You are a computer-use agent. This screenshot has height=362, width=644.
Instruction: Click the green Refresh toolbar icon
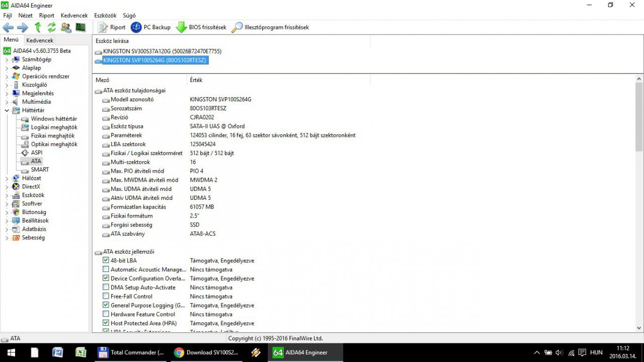click(52, 27)
